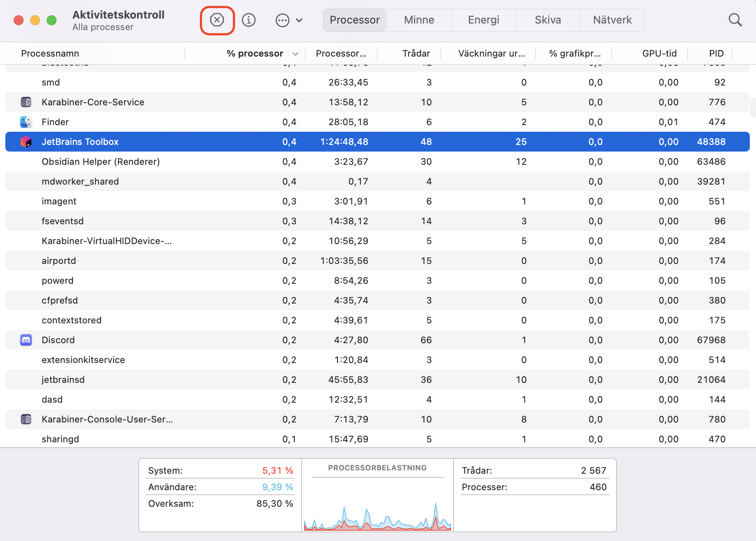Select the cfprefsd process row
Screen dimensions: 756x541
point(378,300)
